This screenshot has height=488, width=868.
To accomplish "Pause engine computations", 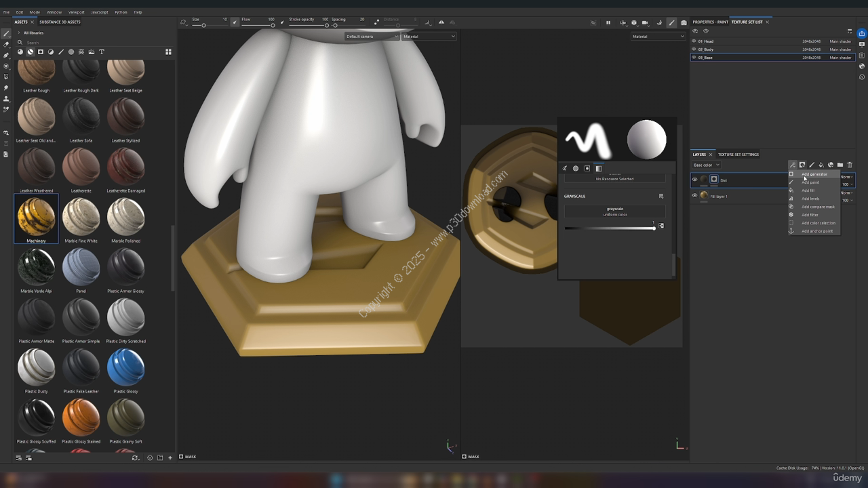I will tap(608, 22).
